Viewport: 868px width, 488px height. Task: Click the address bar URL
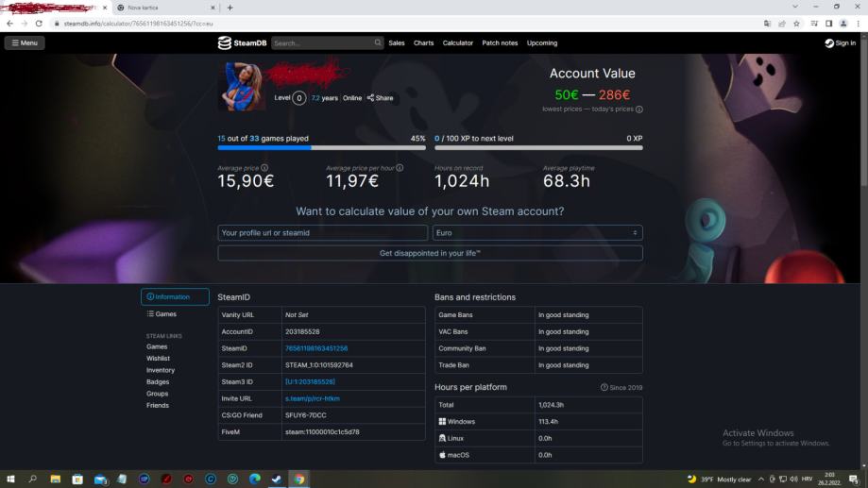tap(138, 24)
